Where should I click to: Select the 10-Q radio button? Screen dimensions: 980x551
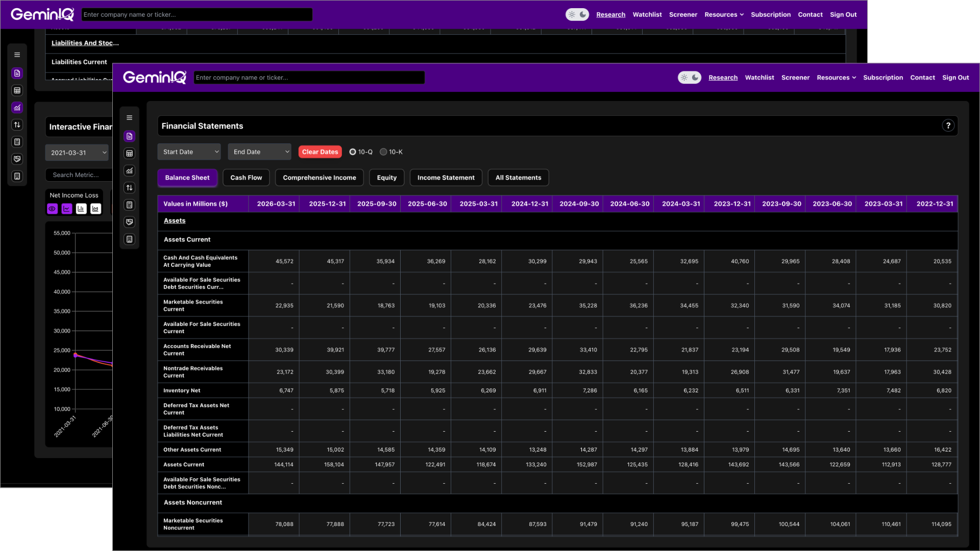click(x=352, y=152)
